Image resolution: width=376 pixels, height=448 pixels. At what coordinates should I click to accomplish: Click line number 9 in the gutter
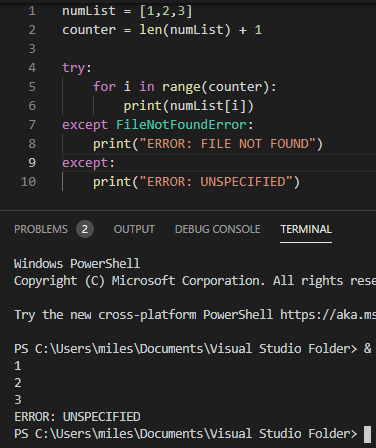[x=32, y=163]
